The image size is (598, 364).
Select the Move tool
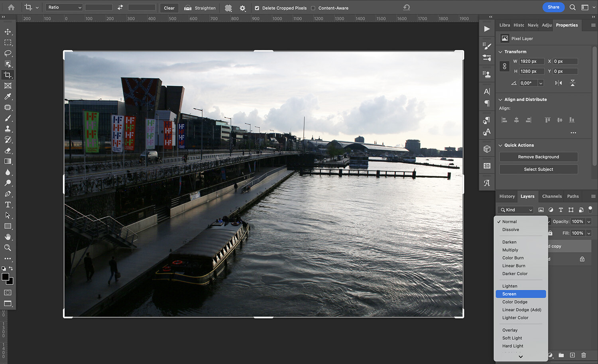pos(8,31)
